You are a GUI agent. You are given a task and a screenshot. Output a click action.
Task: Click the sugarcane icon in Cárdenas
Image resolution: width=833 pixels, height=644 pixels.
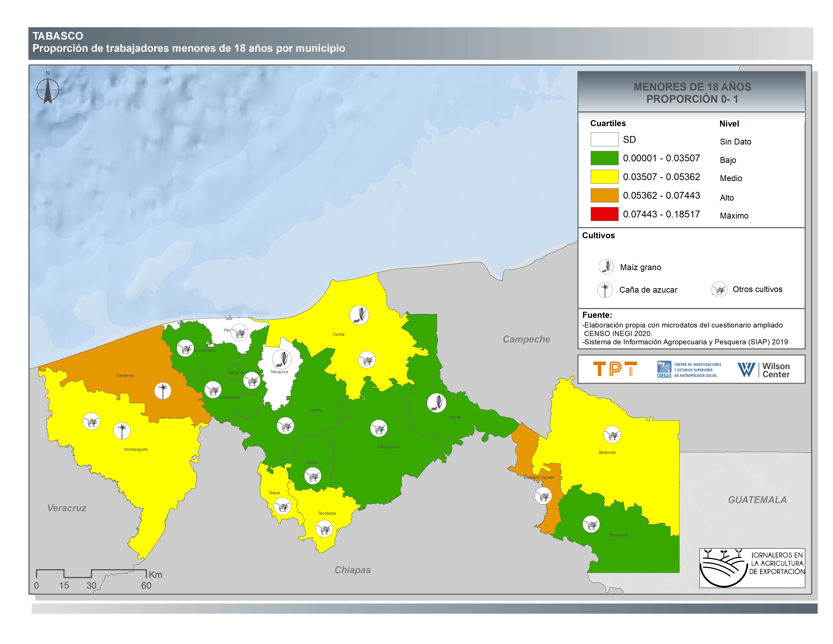(x=163, y=391)
